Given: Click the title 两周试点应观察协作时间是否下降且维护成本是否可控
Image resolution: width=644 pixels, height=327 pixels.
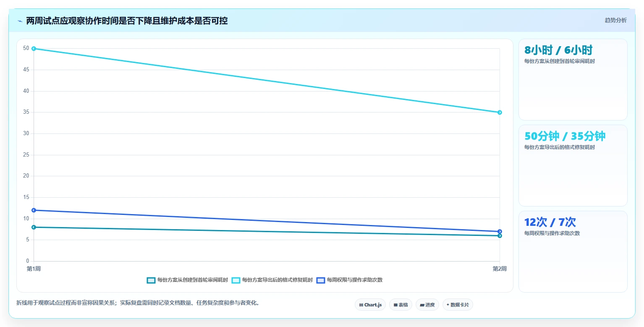Looking at the screenshot, I should [x=127, y=21].
